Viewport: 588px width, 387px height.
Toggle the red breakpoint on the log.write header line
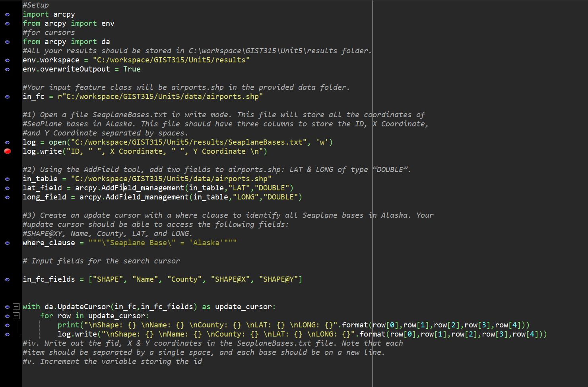pos(7,151)
